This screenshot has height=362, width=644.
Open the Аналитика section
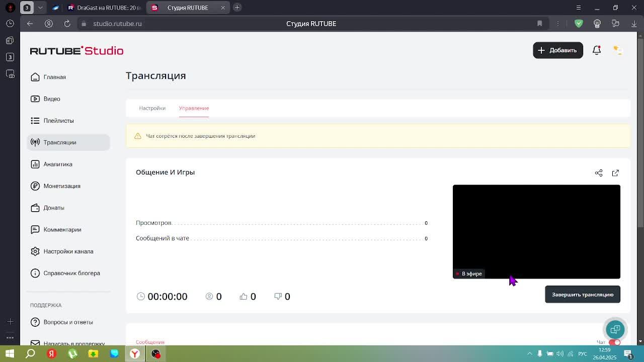[x=58, y=164]
